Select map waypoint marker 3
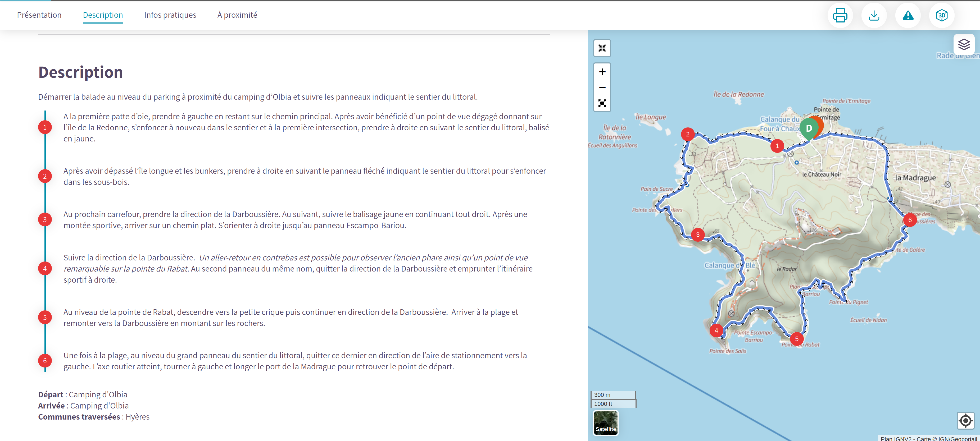The image size is (980, 441). click(x=698, y=235)
